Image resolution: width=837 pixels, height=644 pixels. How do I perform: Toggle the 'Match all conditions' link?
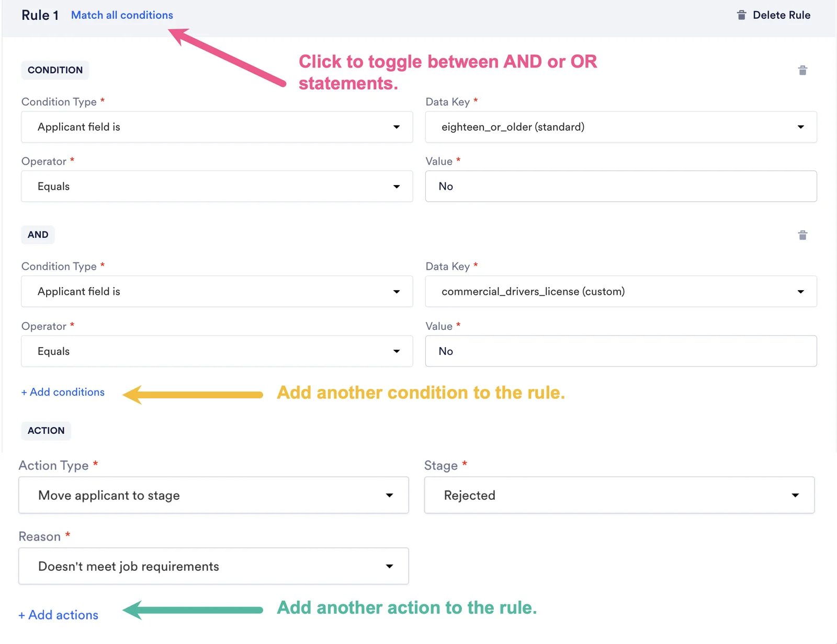122,15
